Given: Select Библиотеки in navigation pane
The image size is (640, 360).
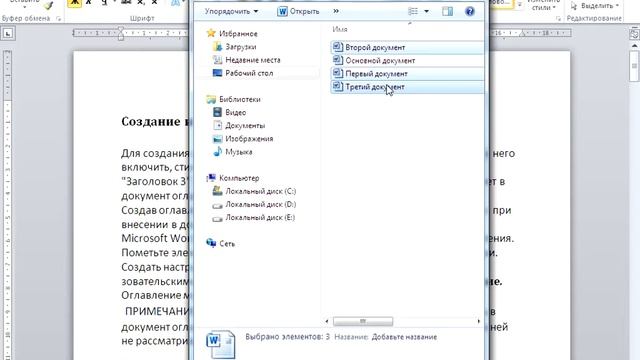Looking at the screenshot, I should (x=240, y=100).
